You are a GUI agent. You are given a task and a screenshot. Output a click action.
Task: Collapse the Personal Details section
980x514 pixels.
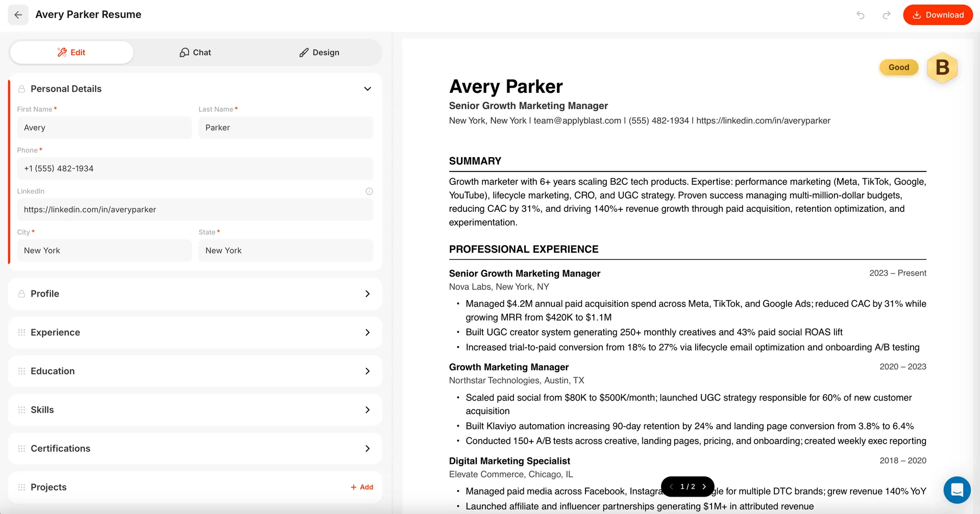[367, 89]
